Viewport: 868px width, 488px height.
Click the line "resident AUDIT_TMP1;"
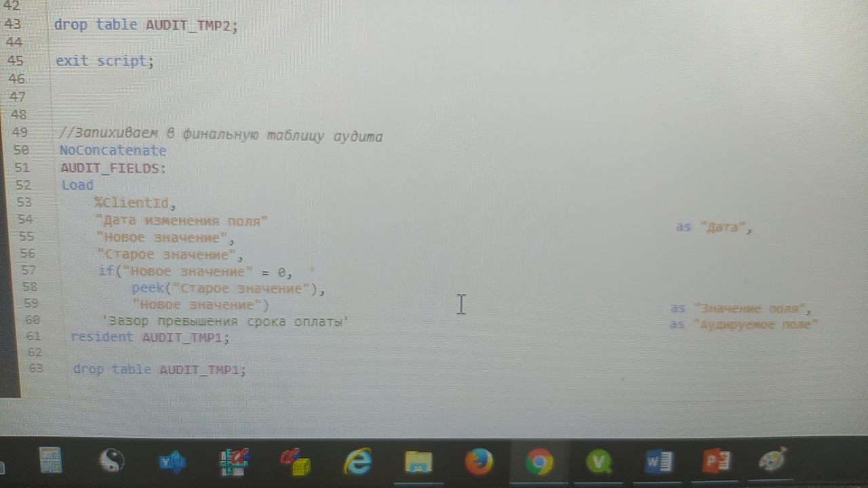(x=150, y=337)
